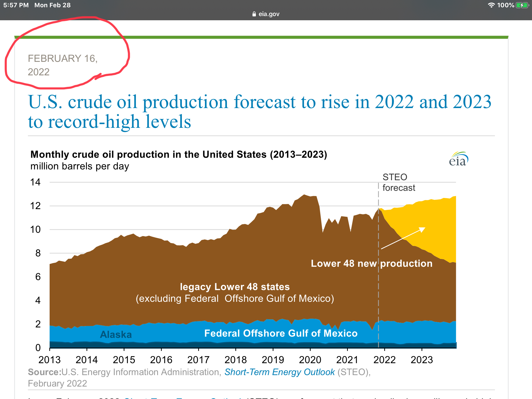Tap the 100% battery percentage text

(x=506, y=5)
